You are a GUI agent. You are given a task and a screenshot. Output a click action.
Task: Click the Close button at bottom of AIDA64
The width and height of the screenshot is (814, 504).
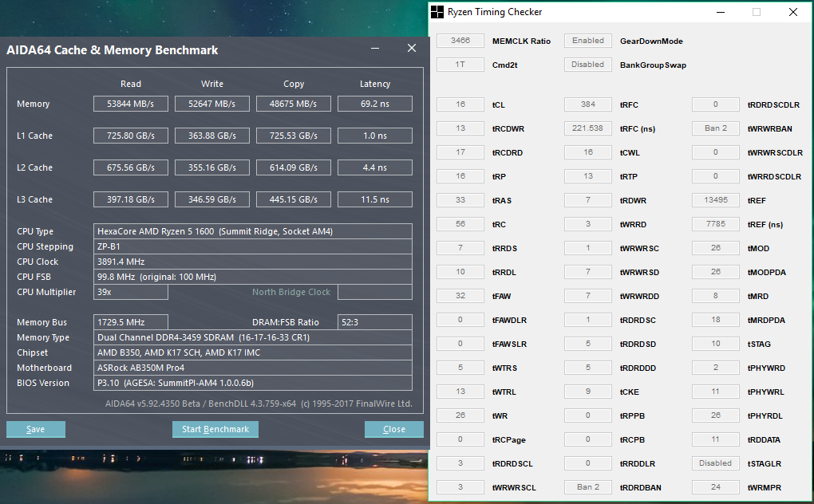(394, 429)
